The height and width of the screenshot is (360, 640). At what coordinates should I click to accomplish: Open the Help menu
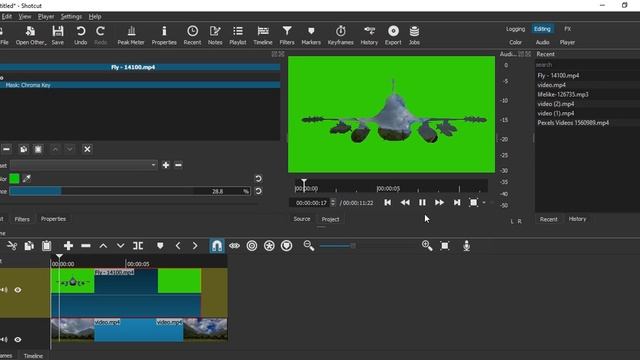click(95, 16)
